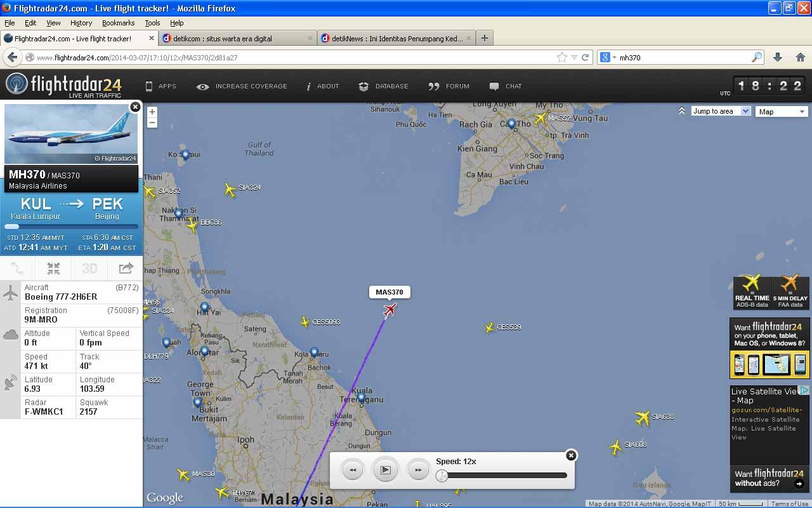The image size is (812, 508).
Task: Open the FORUM link
Action: coord(449,86)
